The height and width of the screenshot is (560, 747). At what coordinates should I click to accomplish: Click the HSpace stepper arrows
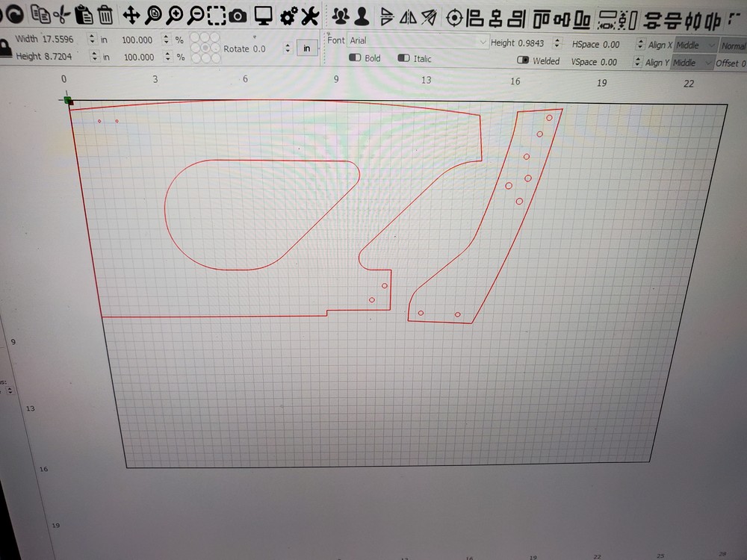pyautogui.click(x=641, y=44)
